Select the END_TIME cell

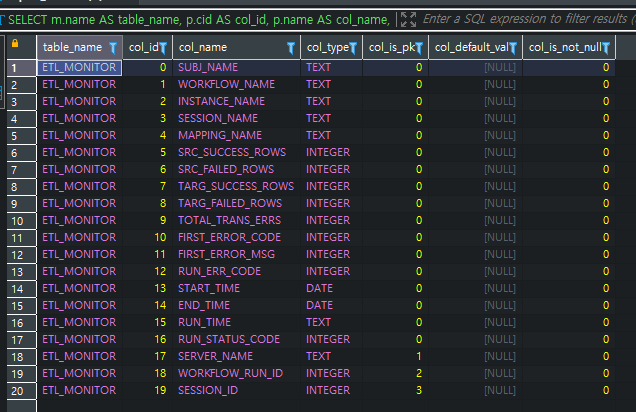click(x=236, y=306)
